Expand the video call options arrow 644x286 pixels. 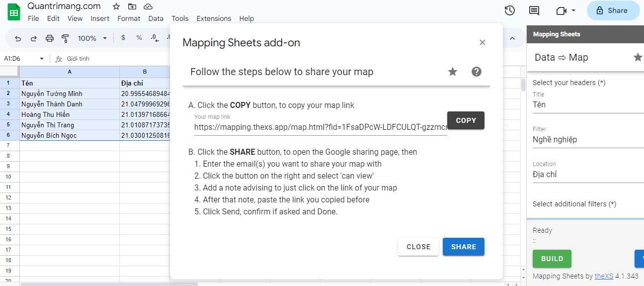573,10
